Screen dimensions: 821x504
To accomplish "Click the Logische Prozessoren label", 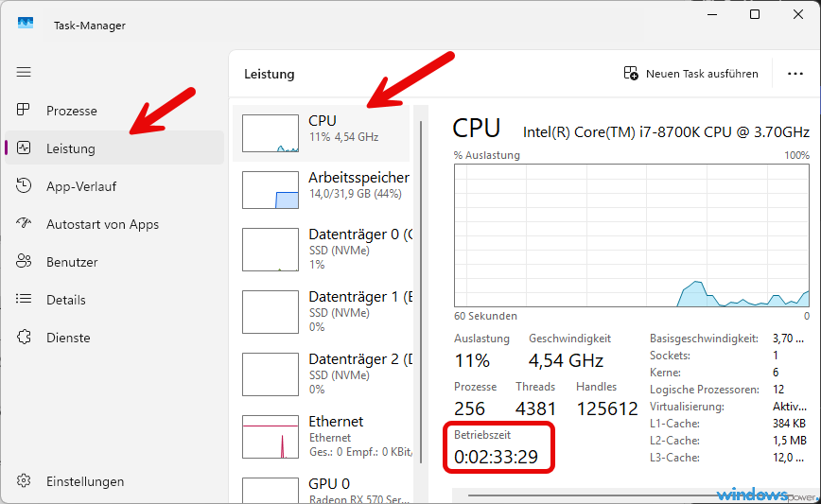I will point(705,390).
